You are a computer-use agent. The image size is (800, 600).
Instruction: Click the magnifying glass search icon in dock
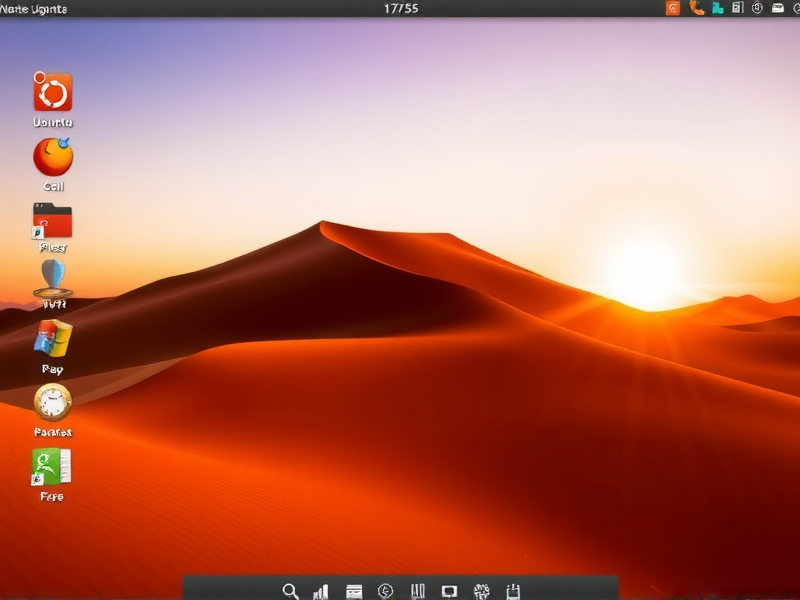coord(290,590)
